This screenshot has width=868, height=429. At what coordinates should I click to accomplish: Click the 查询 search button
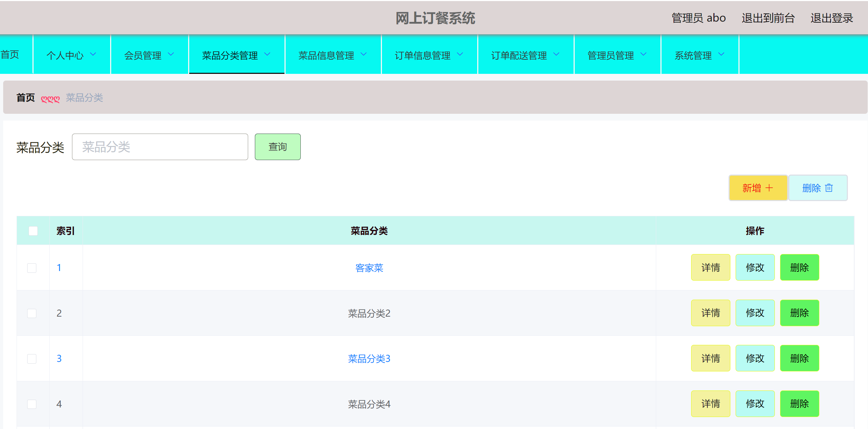coord(277,146)
